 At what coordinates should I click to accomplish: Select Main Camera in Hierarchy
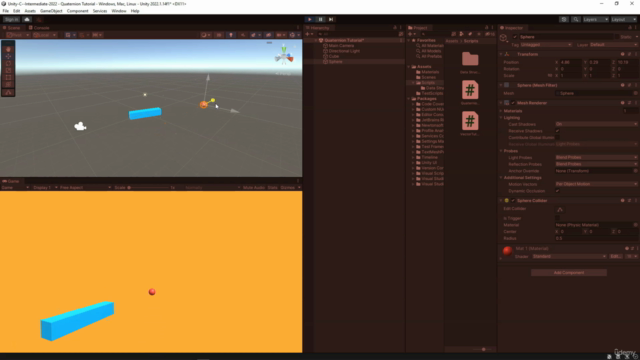tap(341, 46)
